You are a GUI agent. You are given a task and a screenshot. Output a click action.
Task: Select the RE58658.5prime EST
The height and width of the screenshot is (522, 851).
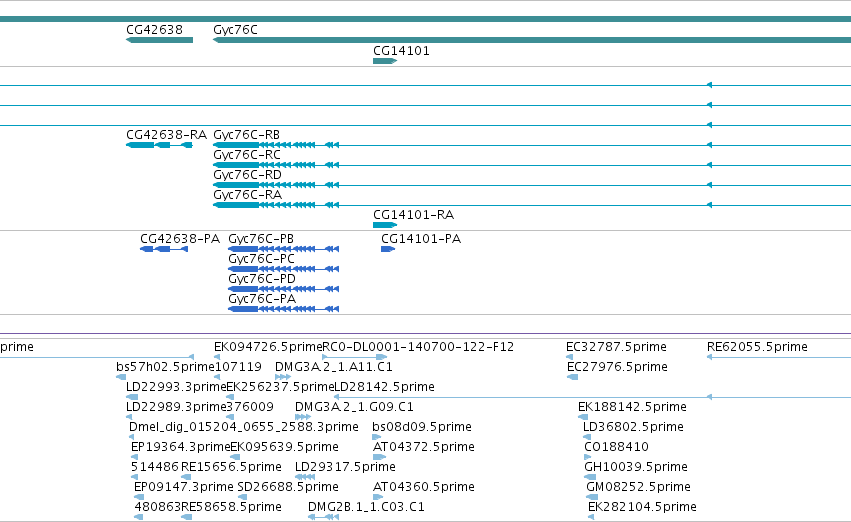pyautogui.click(x=186, y=518)
